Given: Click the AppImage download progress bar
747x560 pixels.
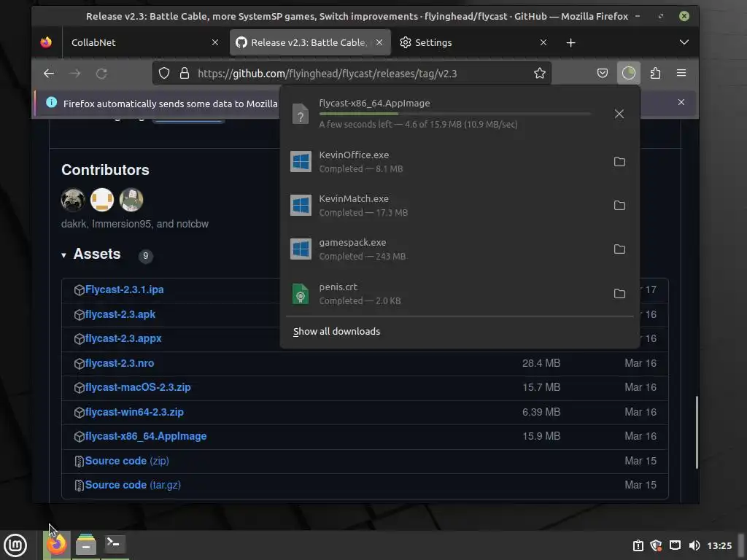Looking at the screenshot, I should pos(455,114).
